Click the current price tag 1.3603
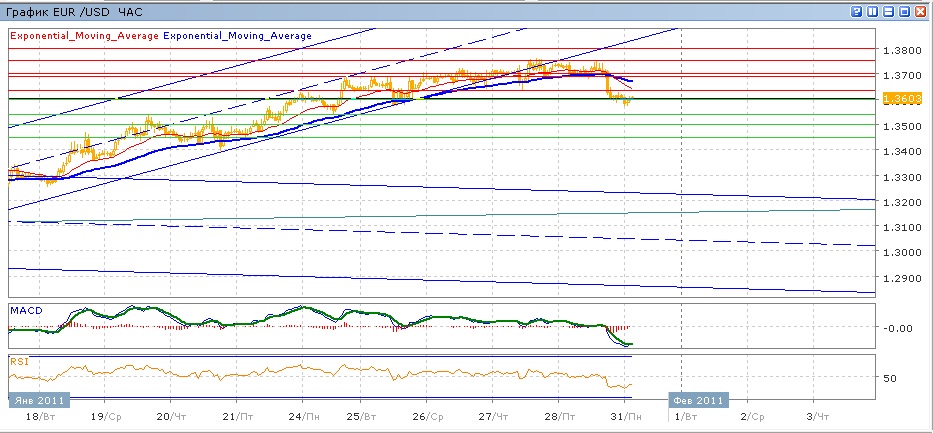Screen dimensions: 933x433 coord(903,99)
